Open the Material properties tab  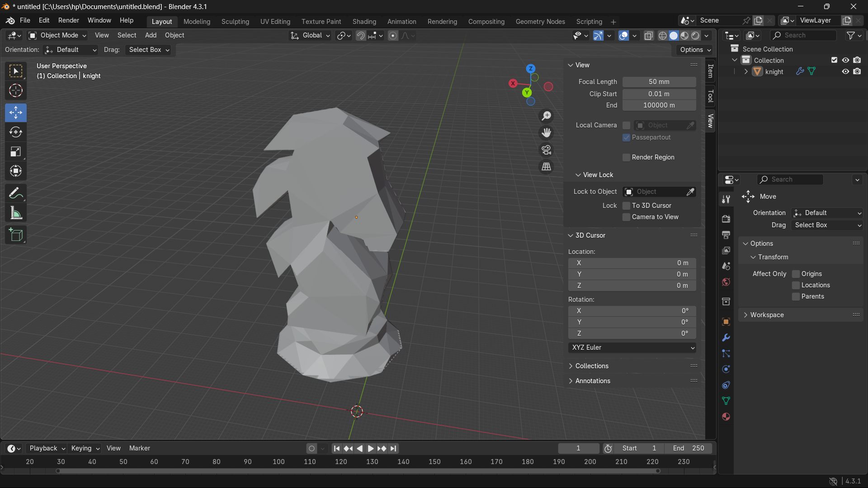coord(726,417)
